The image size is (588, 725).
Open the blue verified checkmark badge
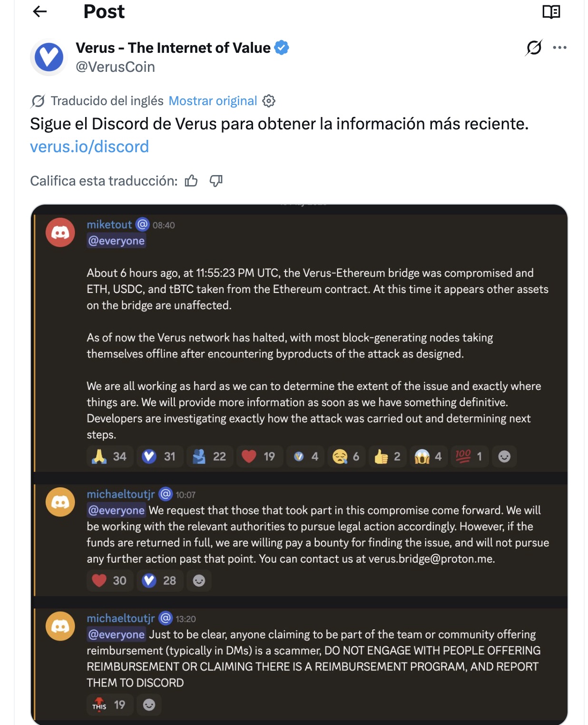pyautogui.click(x=282, y=48)
